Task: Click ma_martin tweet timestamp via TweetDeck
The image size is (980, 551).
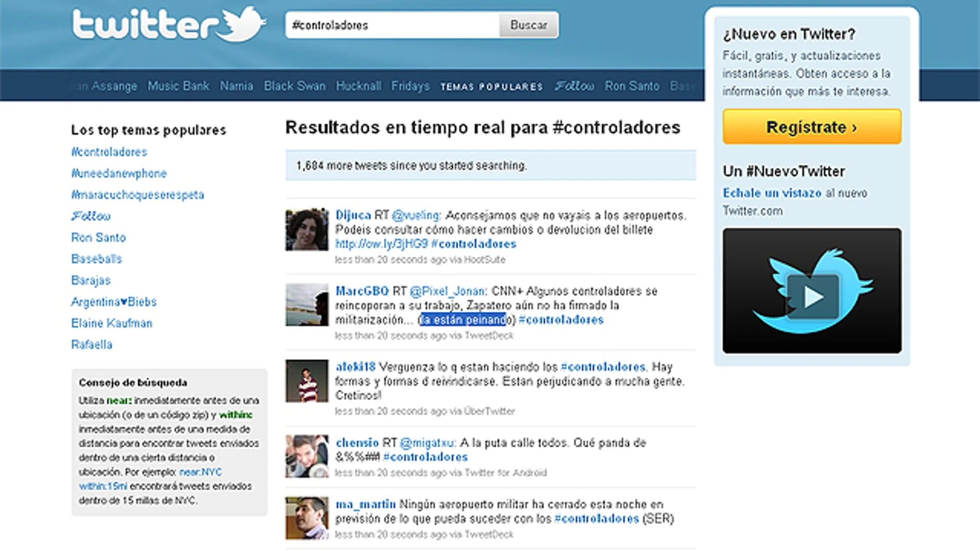Action: (x=424, y=535)
